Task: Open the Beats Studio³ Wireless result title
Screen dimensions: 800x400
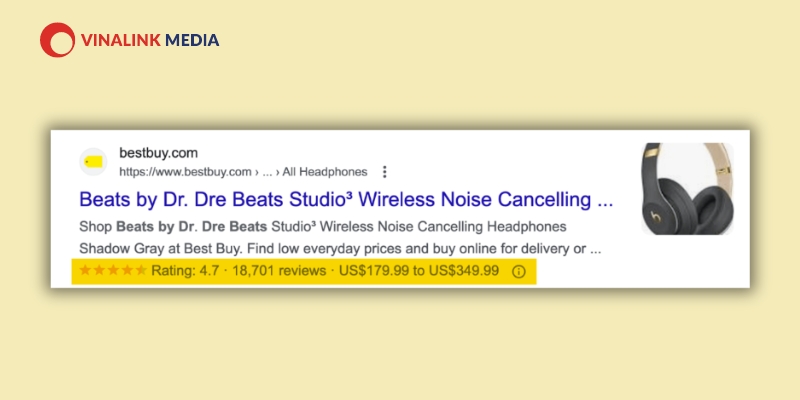Action: [x=346, y=199]
